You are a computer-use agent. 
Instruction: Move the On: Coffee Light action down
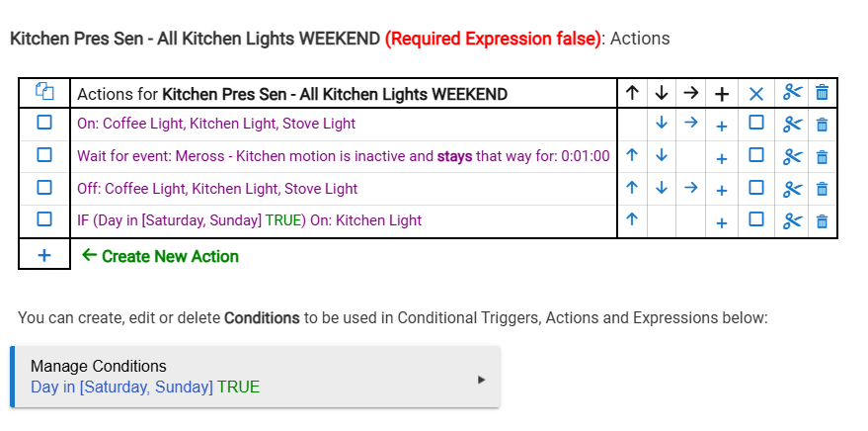(x=662, y=125)
